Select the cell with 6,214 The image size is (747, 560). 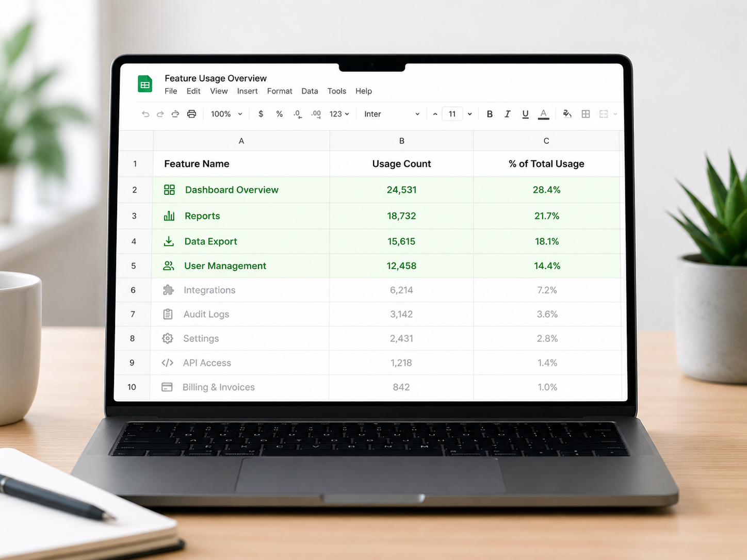pyautogui.click(x=401, y=290)
